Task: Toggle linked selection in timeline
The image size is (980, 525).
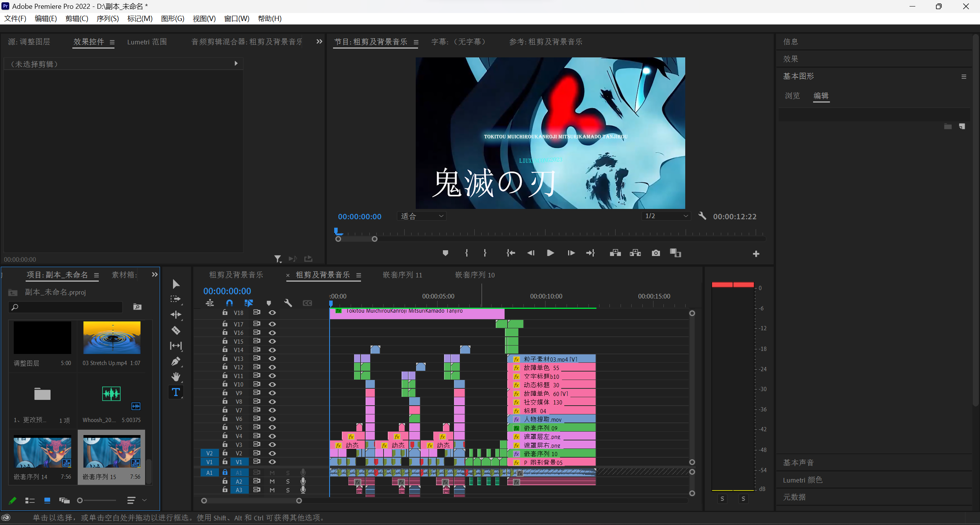Action: (249, 303)
